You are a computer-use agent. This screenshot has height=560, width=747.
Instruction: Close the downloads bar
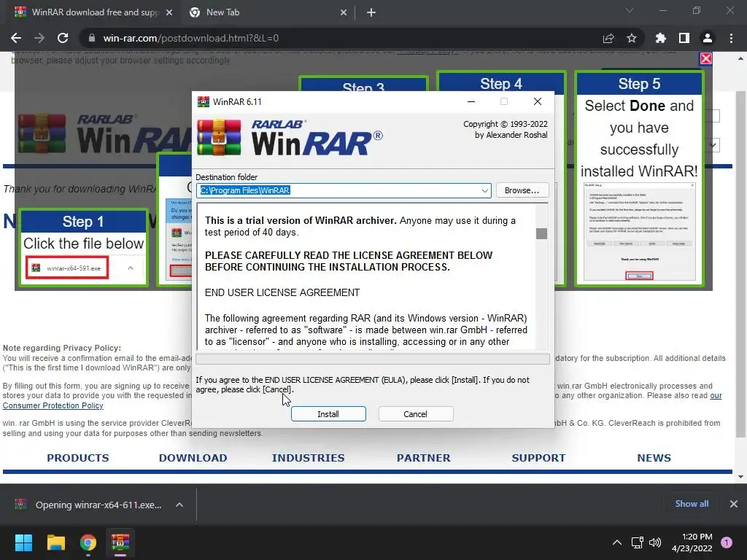pyautogui.click(x=734, y=504)
